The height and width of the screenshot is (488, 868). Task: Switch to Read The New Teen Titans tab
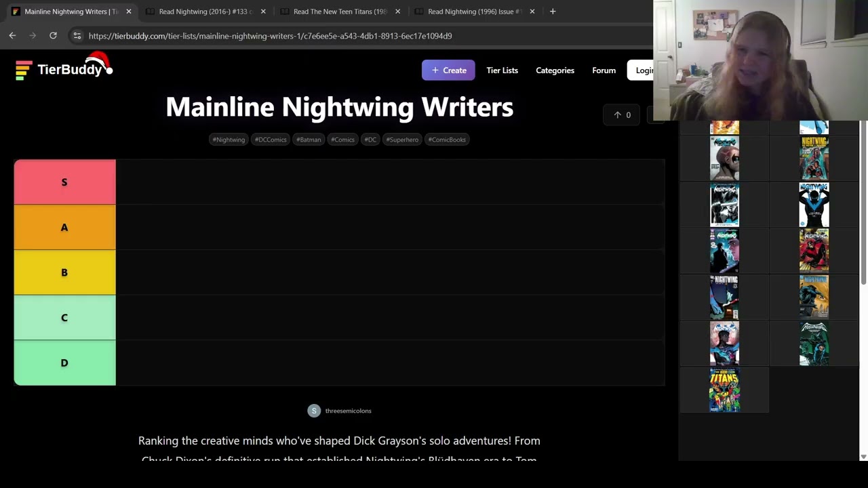[x=340, y=12]
